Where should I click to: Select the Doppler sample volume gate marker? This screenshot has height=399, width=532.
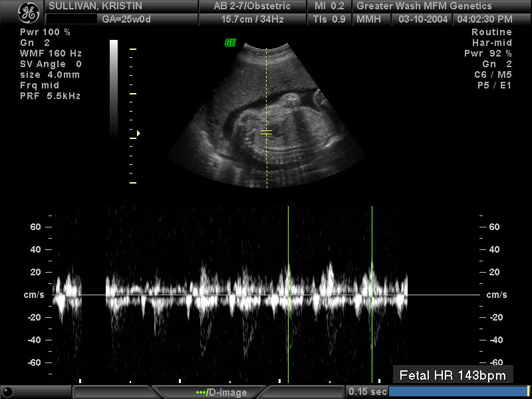tap(267, 132)
